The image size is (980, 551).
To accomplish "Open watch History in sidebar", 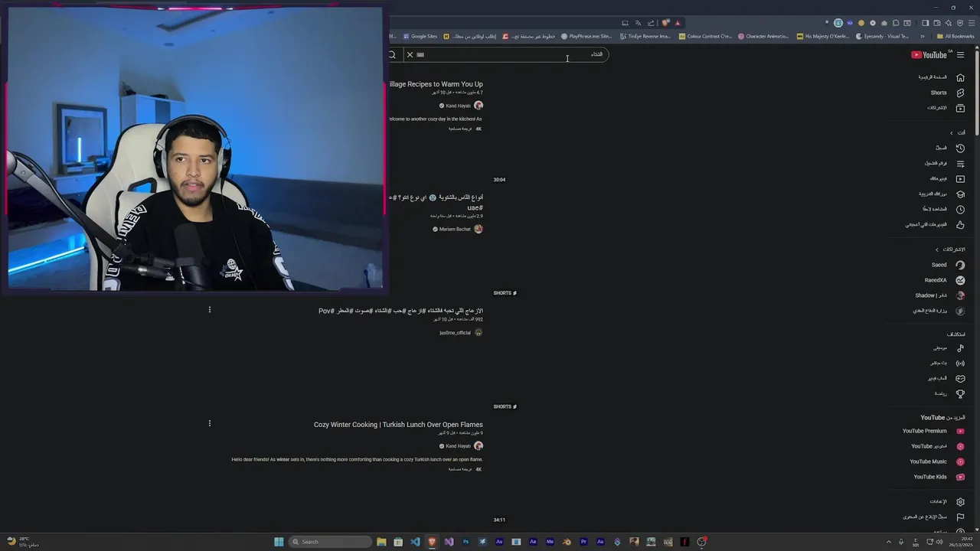I will (x=949, y=148).
